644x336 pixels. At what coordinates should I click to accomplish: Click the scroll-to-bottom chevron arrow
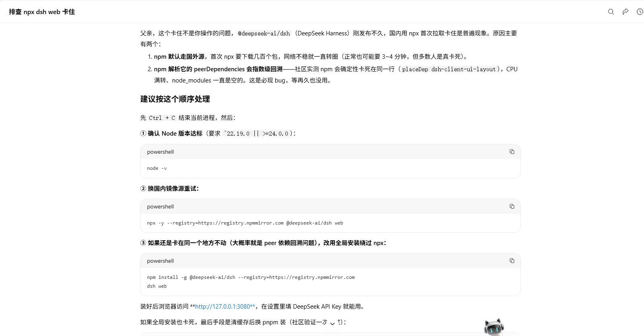pos(332,323)
